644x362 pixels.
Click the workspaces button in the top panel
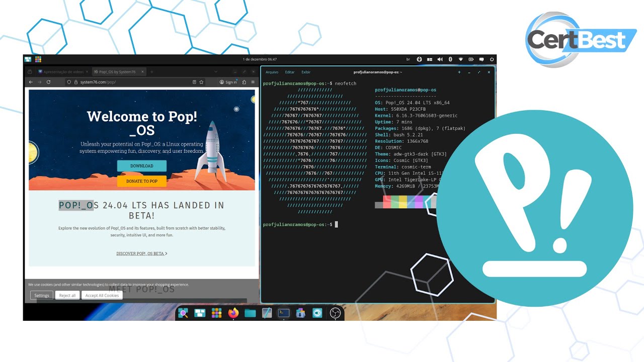point(28,59)
